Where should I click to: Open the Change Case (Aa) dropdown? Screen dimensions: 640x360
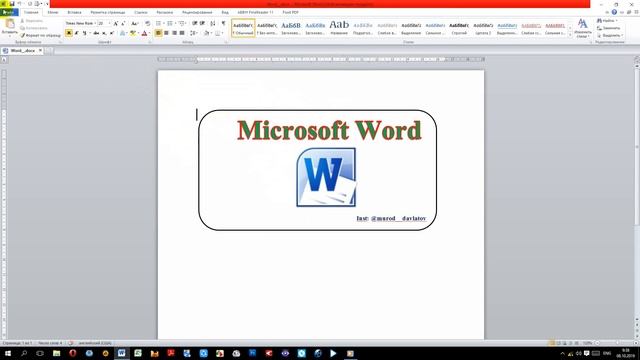135,24
